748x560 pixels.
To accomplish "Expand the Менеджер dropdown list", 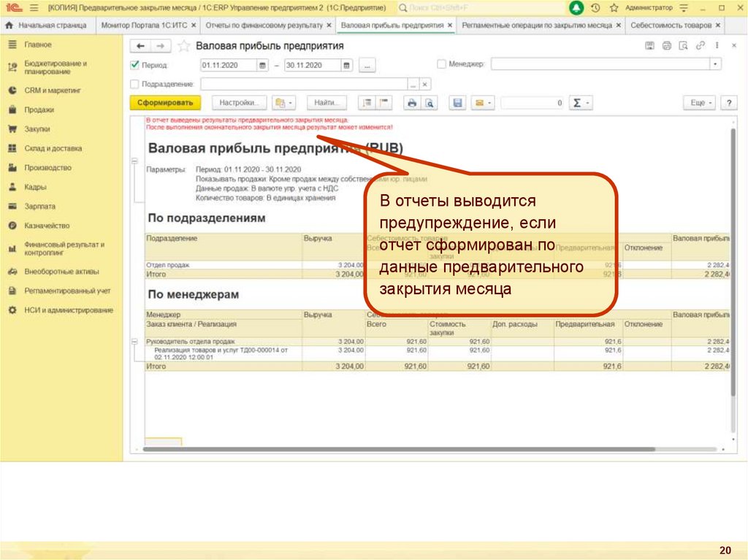I will (x=715, y=64).
